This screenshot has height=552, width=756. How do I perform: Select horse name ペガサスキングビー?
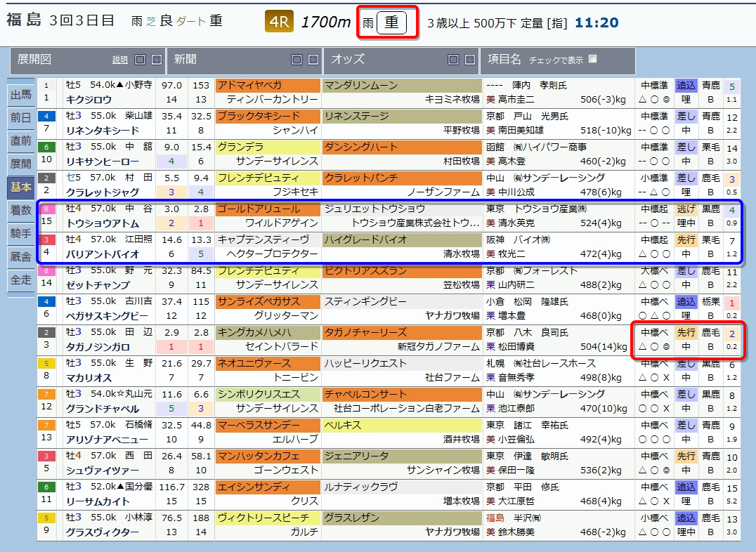107,316
